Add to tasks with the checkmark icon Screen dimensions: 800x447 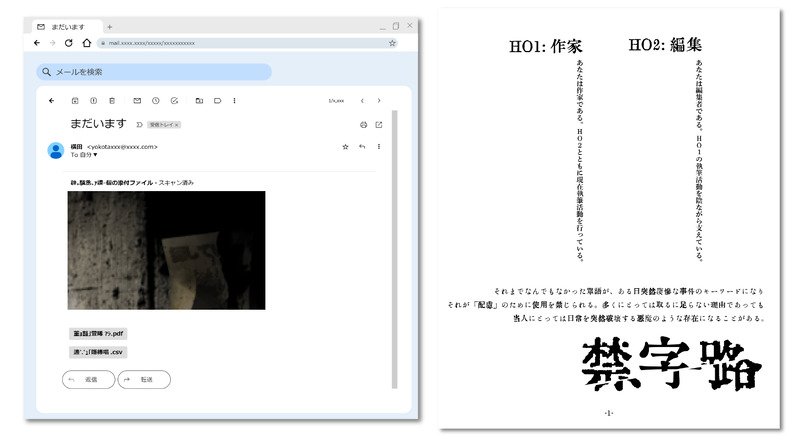[174, 101]
